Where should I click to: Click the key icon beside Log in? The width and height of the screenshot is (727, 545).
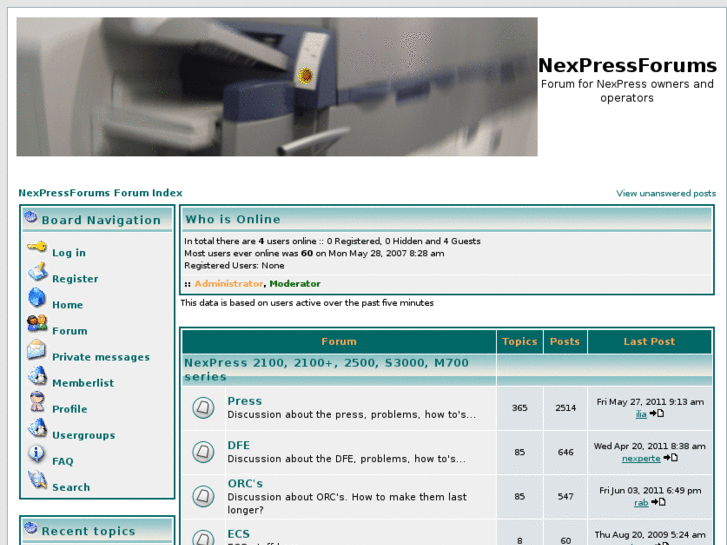click(37, 247)
